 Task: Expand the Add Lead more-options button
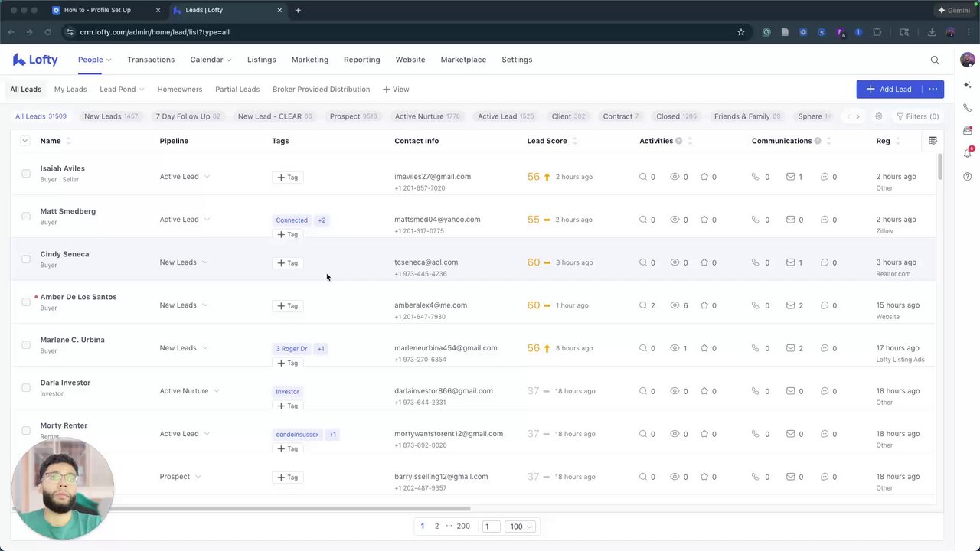933,90
